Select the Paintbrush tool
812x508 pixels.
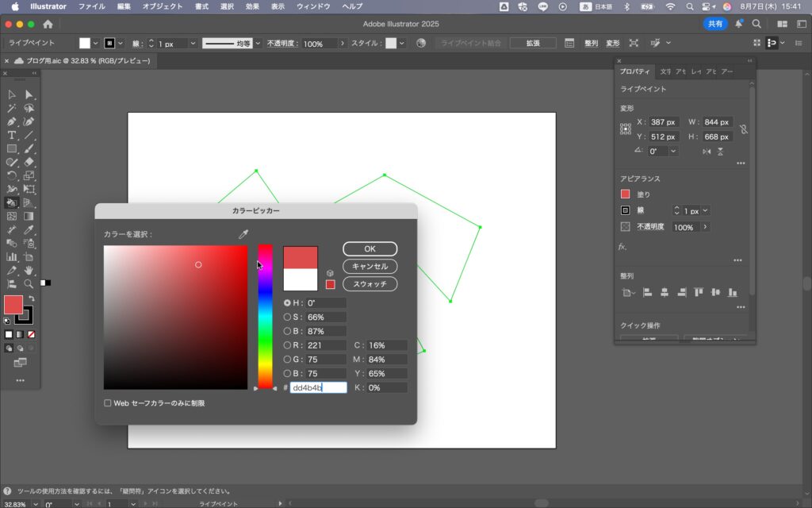pyautogui.click(x=29, y=148)
